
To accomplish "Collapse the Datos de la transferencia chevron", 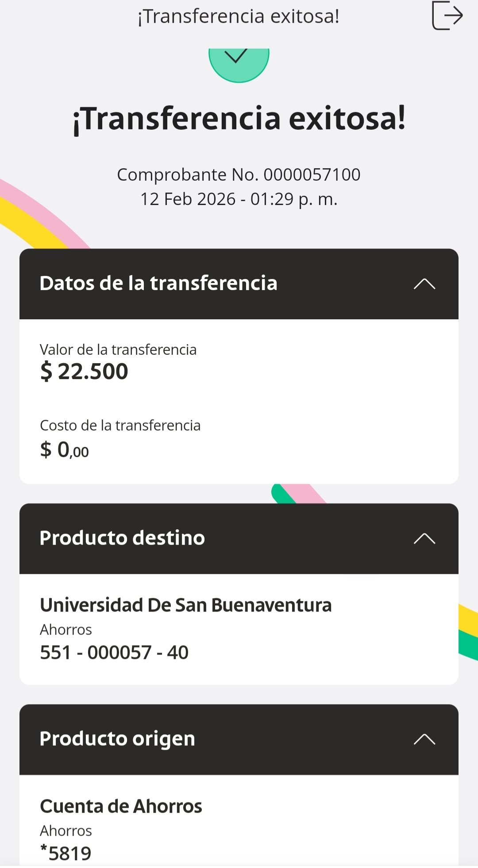I will tap(424, 283).
